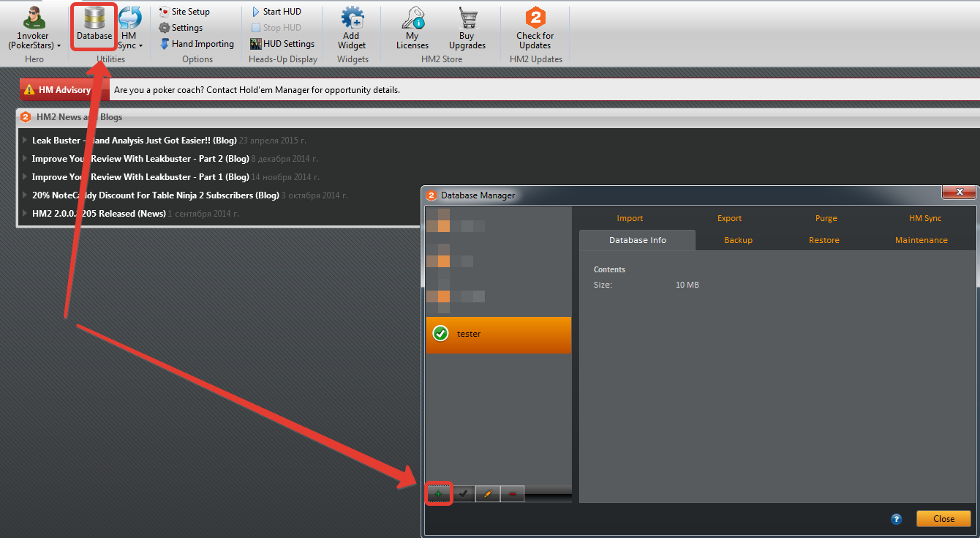980x538 pixels.
Task: Open the Maintenance tab
Action: pyautogui.click(x=921, y=240)
